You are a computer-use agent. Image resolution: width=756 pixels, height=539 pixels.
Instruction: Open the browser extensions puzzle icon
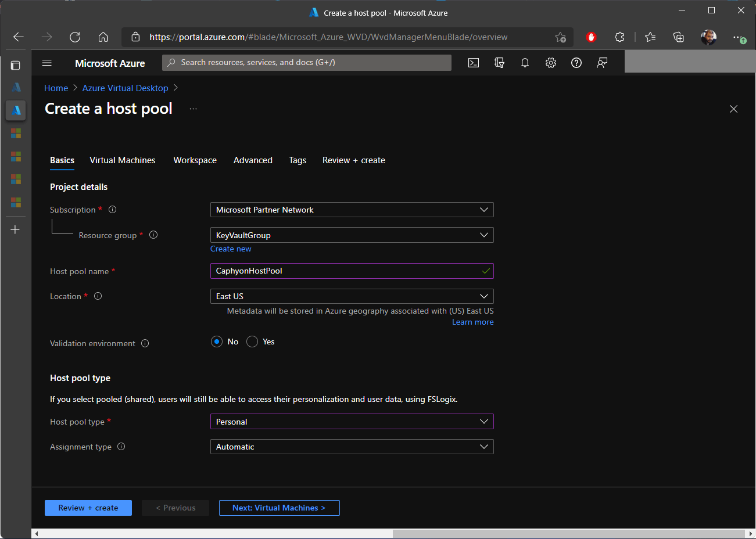[619, 37]
